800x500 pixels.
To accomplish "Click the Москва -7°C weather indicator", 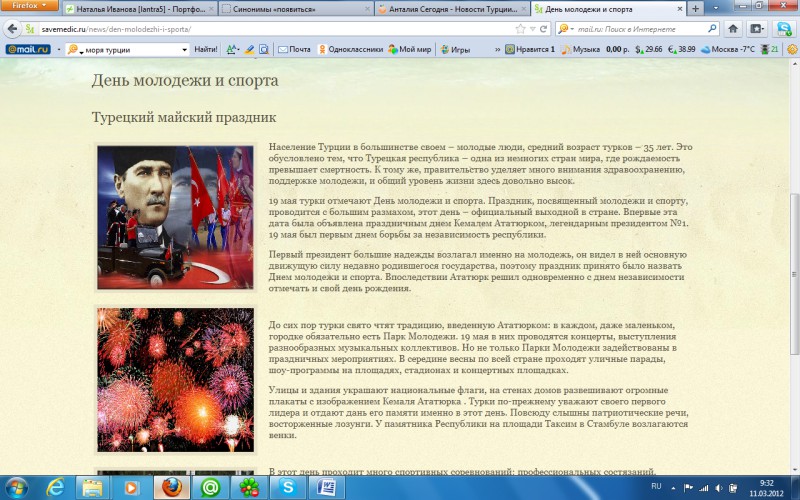I will (727, 49).
